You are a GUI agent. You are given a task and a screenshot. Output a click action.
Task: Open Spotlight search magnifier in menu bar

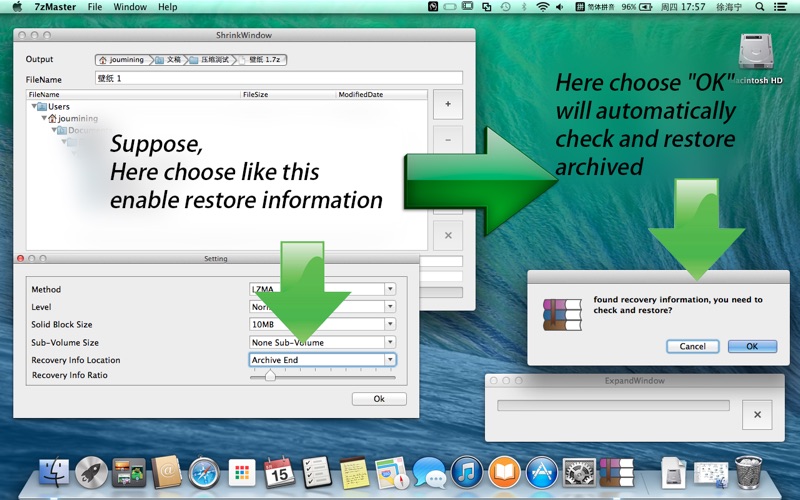760,7
